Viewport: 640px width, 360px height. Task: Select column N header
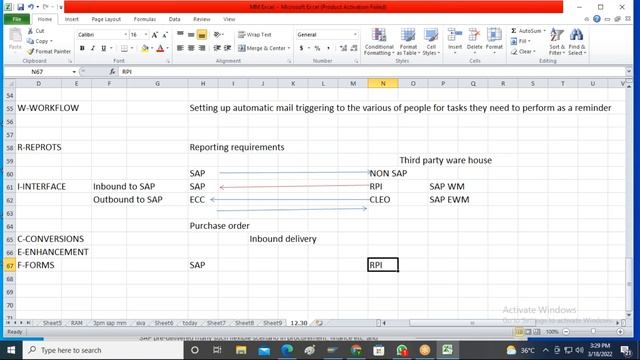click(x=383, y=83)
